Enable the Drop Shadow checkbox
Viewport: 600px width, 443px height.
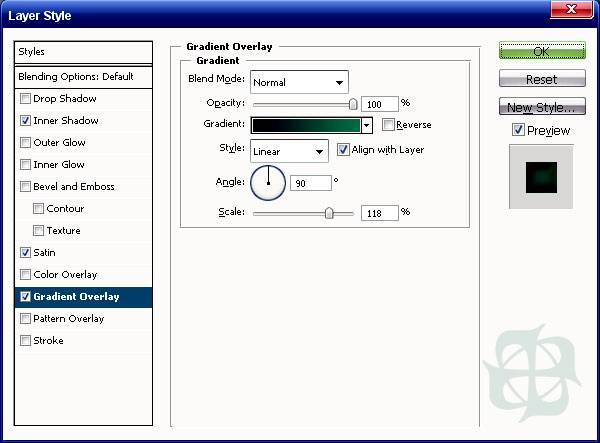(25, 99)
